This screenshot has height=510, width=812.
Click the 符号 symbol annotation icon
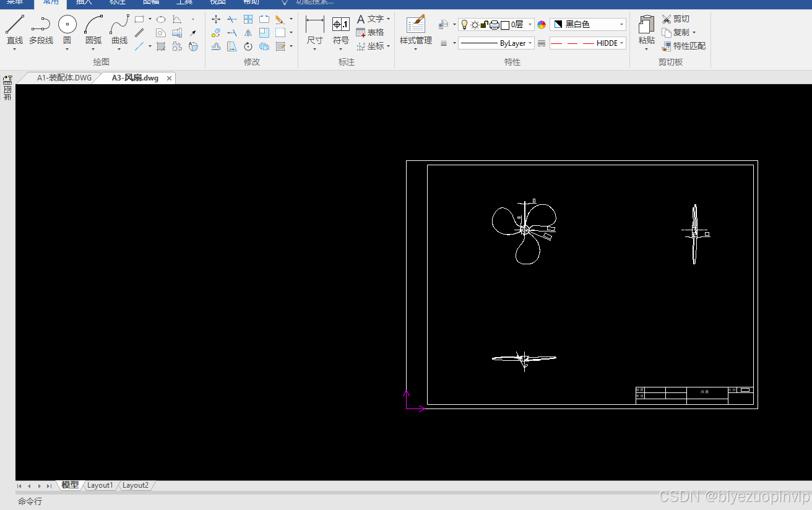click(x=341, y=31)
